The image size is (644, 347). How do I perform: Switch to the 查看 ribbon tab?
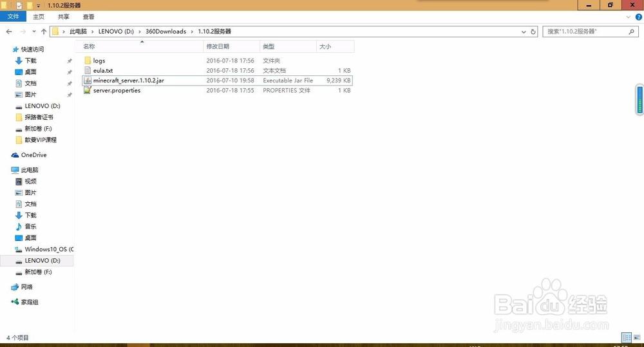click(x=88, y=17)
